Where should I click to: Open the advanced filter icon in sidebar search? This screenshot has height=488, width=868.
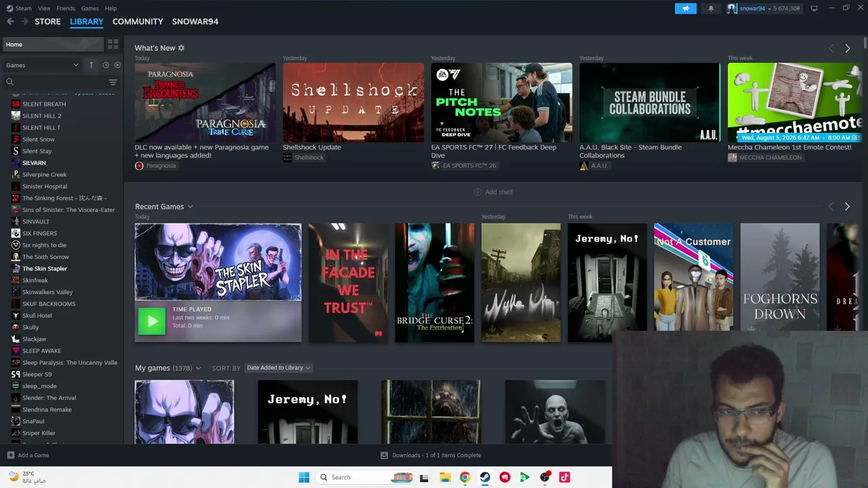pyautogui.click(x=113, y=82)
